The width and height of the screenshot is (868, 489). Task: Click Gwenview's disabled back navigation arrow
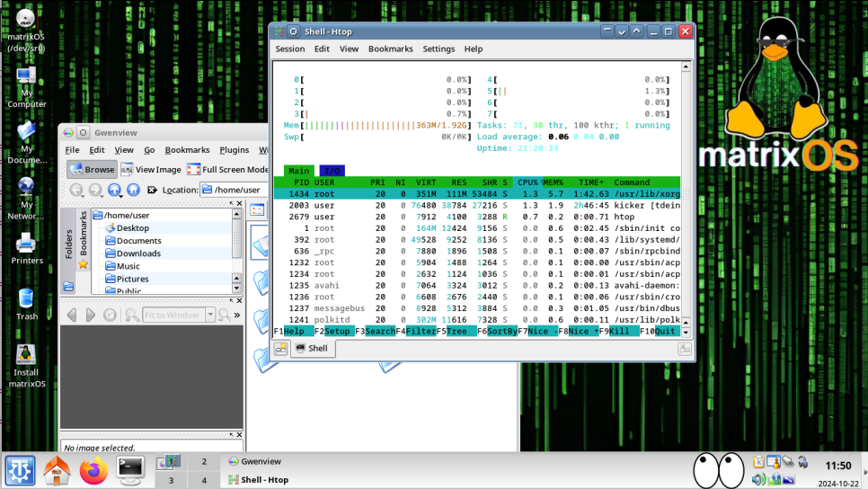75,190
